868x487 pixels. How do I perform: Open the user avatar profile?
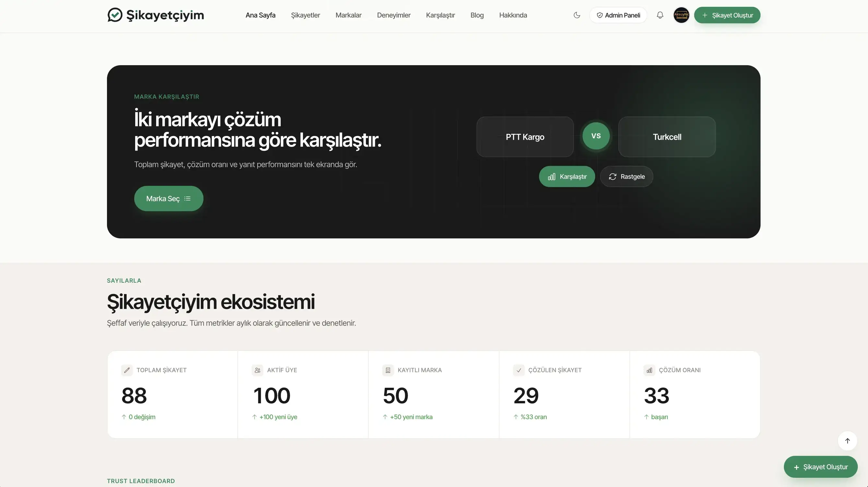point(681,15)
